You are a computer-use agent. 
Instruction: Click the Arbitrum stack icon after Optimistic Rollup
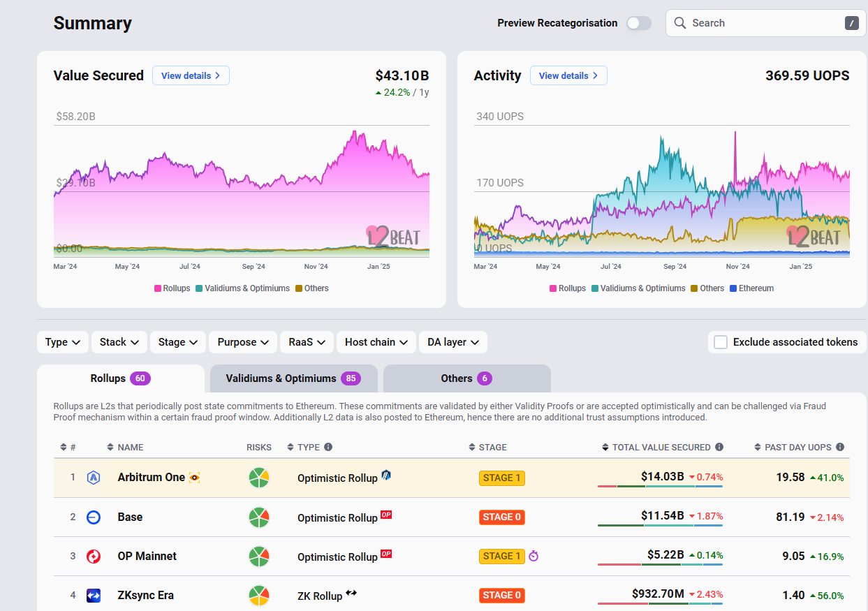(386, 476)
